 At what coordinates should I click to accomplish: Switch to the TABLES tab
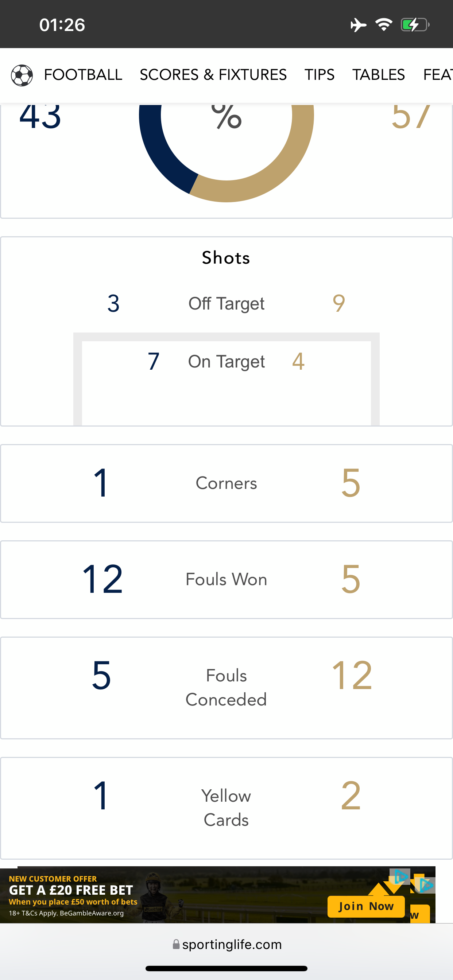(x=378, y=75)
